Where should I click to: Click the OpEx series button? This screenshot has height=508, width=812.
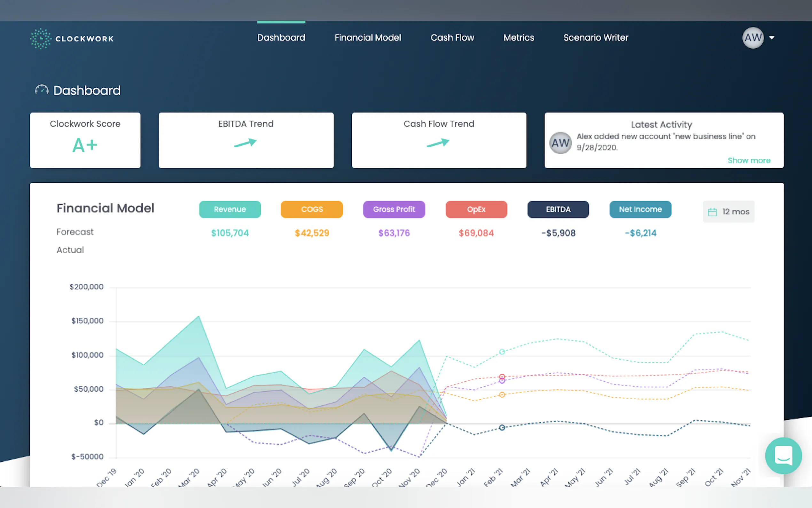[x=476, y=209]
